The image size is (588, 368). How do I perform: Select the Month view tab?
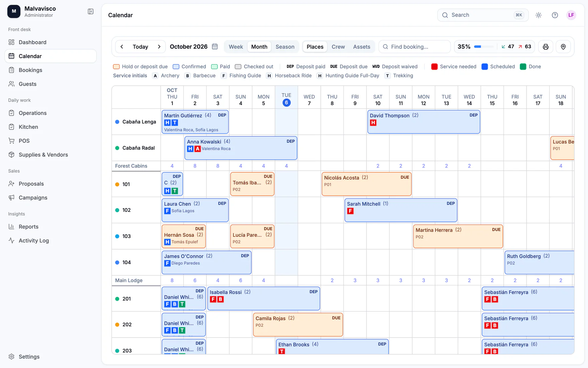pos(259,47)
